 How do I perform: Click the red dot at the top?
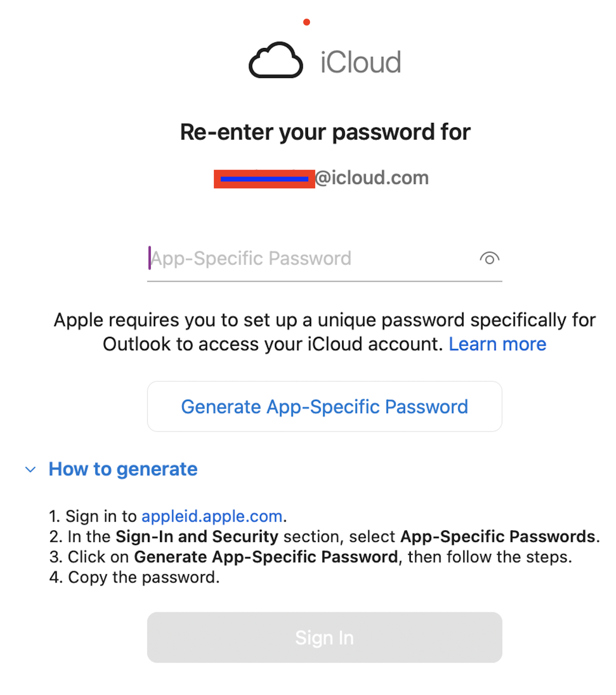(306, 22)
